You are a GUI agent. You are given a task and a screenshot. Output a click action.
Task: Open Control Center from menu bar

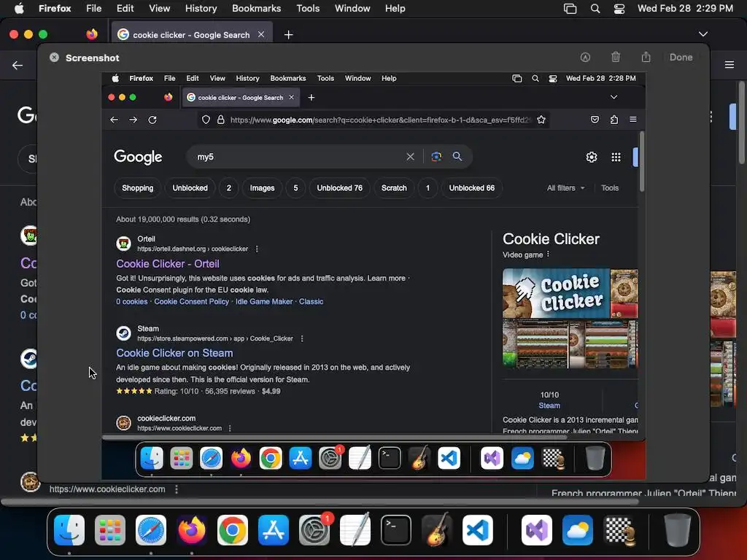coord(619,9)
